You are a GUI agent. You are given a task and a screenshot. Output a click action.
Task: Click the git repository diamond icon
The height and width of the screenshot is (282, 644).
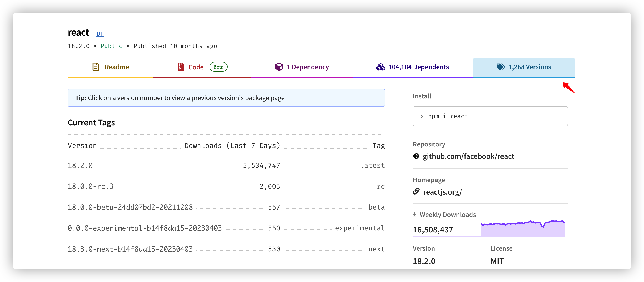[x=416, y=156]
